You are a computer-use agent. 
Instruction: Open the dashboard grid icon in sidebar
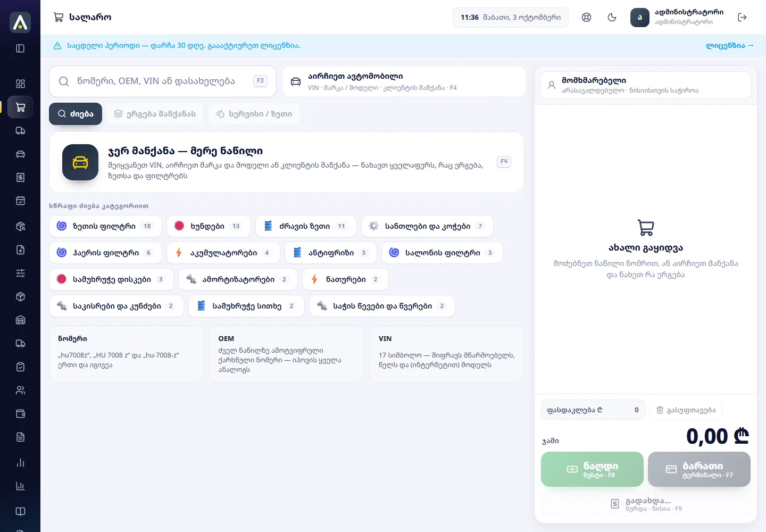20,84
